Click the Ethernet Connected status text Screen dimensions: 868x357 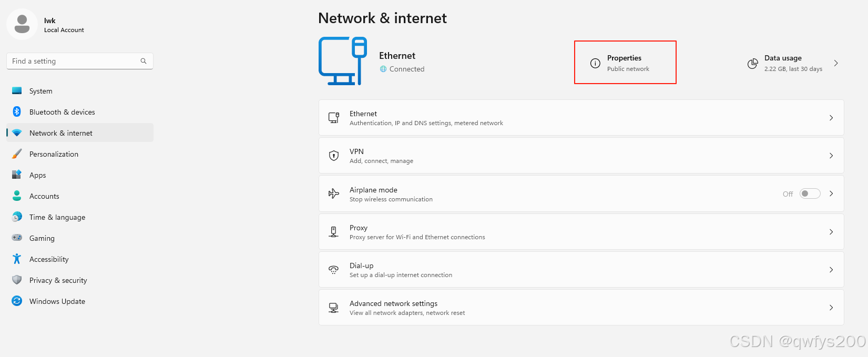406,69
